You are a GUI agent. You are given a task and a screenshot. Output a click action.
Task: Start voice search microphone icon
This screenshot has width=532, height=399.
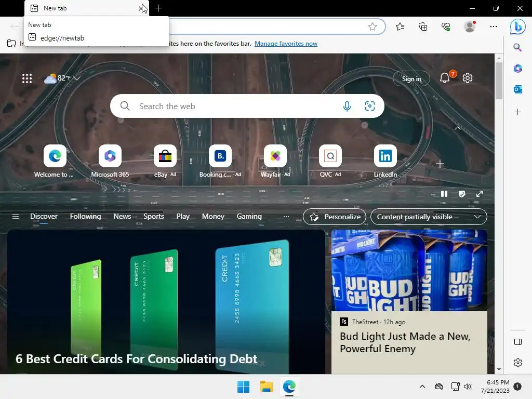347,106
